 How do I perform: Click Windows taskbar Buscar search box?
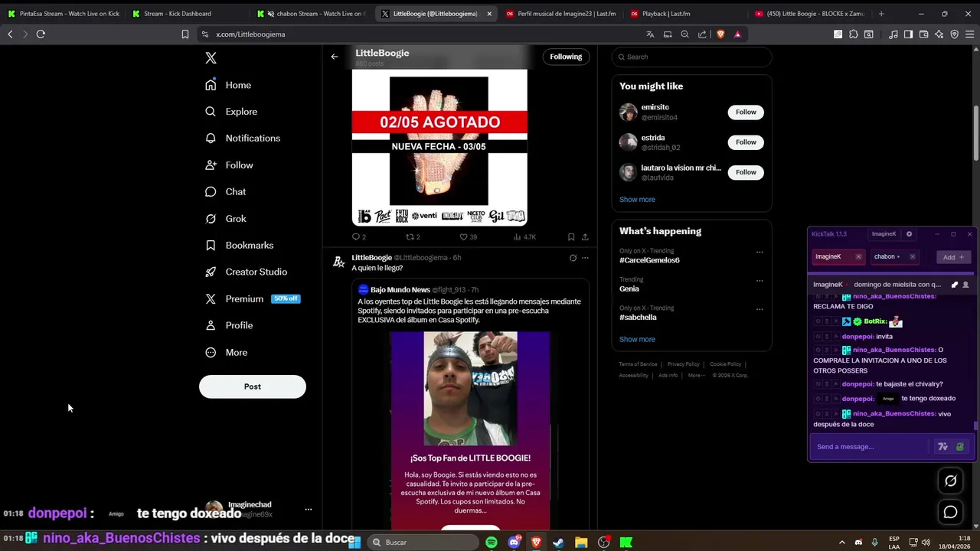pos(421,543)
